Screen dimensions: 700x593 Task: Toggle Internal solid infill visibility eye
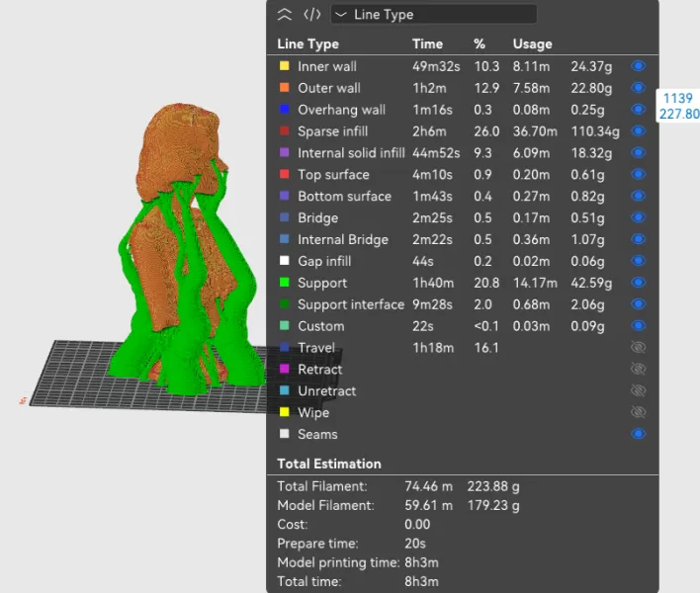(x=639, y=152)
